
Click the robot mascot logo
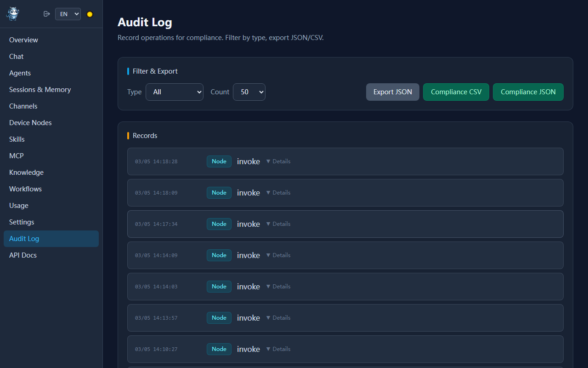(x=13, y=14)
